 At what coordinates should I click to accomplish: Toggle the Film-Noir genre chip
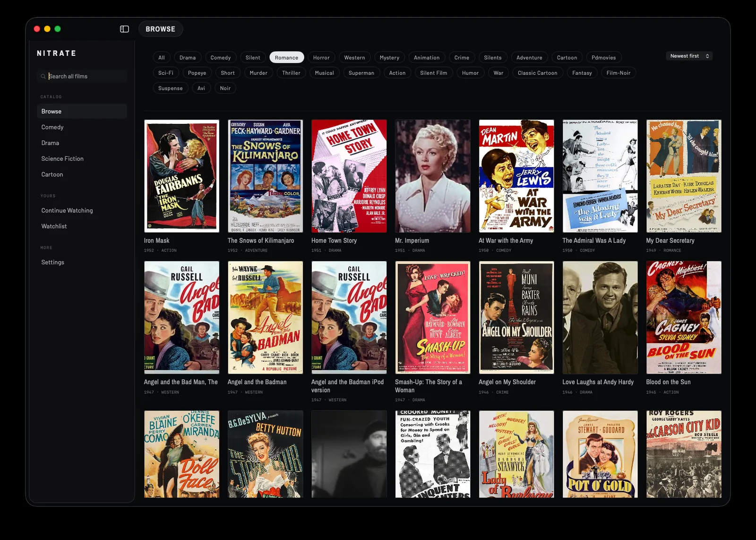tap(619, 73)
